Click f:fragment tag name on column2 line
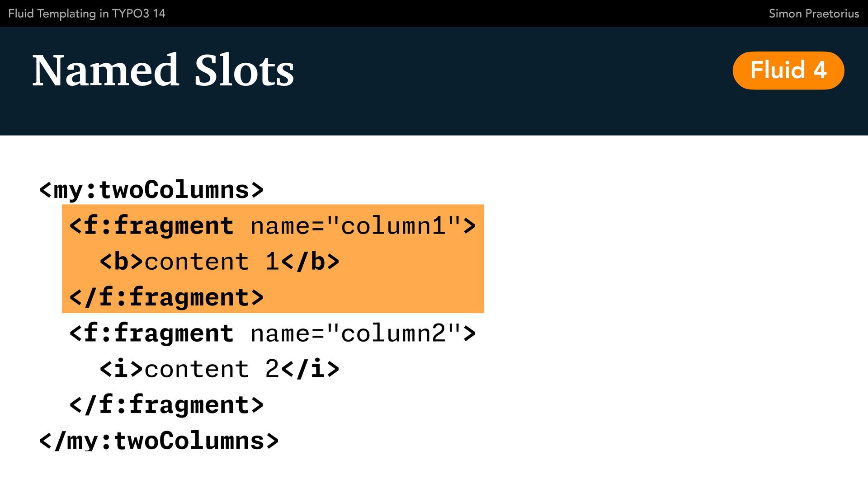Screen dimensions: 868x488 click(x=158, y=333)
